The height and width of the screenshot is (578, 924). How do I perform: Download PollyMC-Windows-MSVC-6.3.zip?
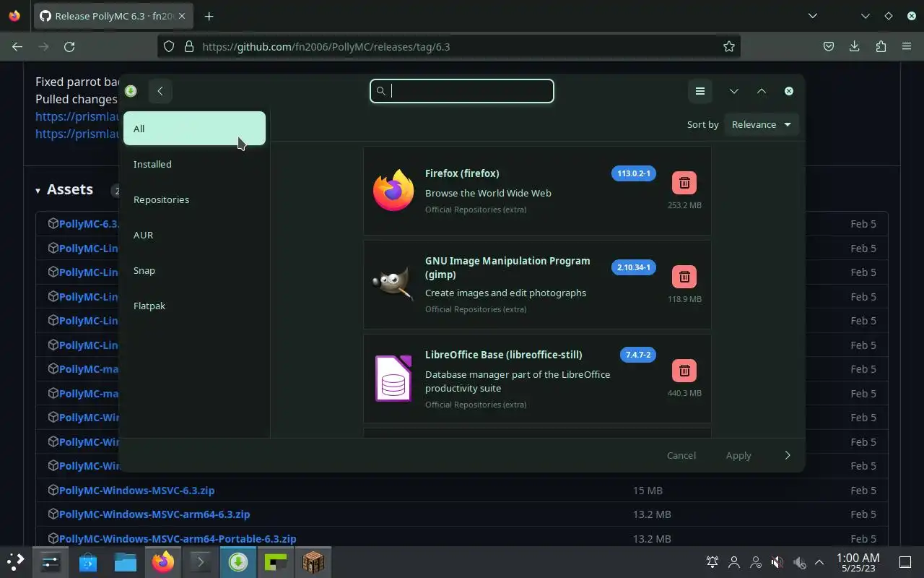[137, 490]
